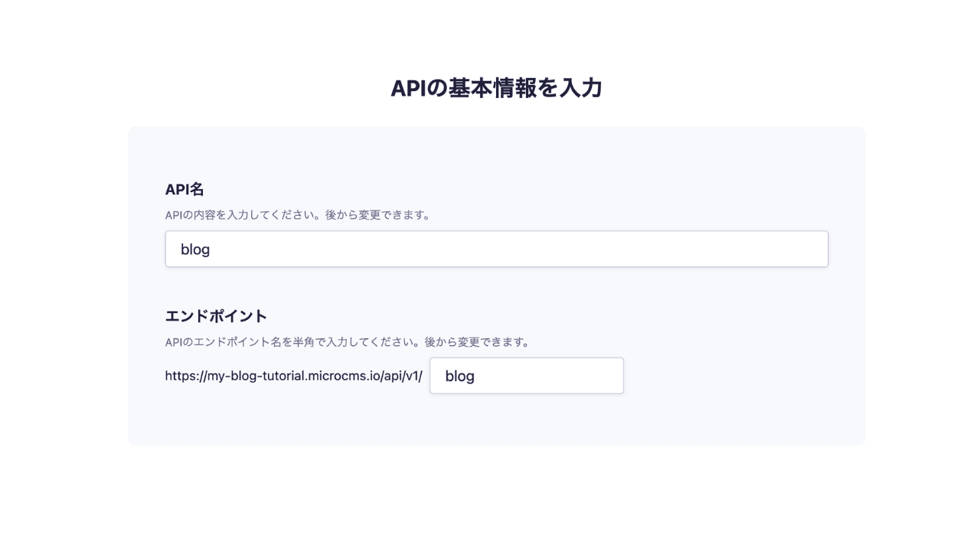The height and width of the screenshot is (551, 980).
Task: Click the helper text below API名 label
Action: click(298, 215)
